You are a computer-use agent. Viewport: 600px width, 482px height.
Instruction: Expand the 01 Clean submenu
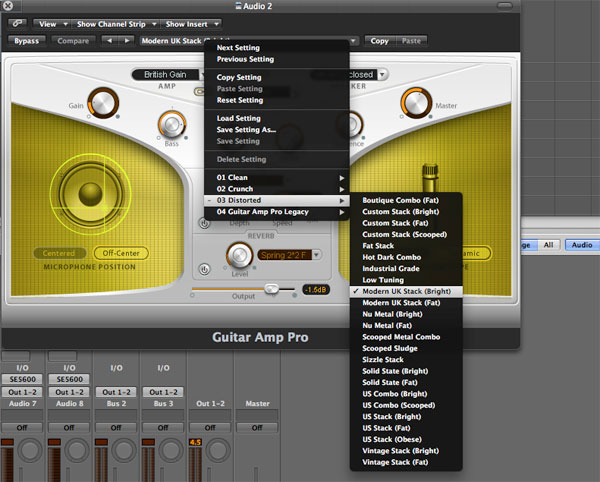pos(277,177)
